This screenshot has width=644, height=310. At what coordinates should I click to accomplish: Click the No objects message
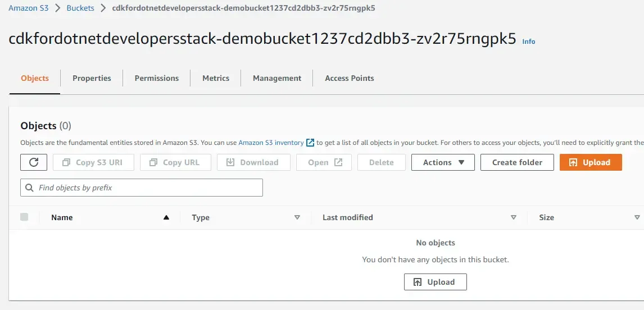pyautogui.click(x=436, y=243)
